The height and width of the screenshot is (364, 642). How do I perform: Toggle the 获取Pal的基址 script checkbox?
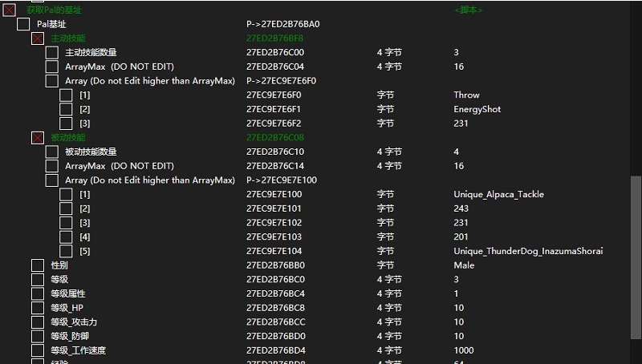click(9, 10)
